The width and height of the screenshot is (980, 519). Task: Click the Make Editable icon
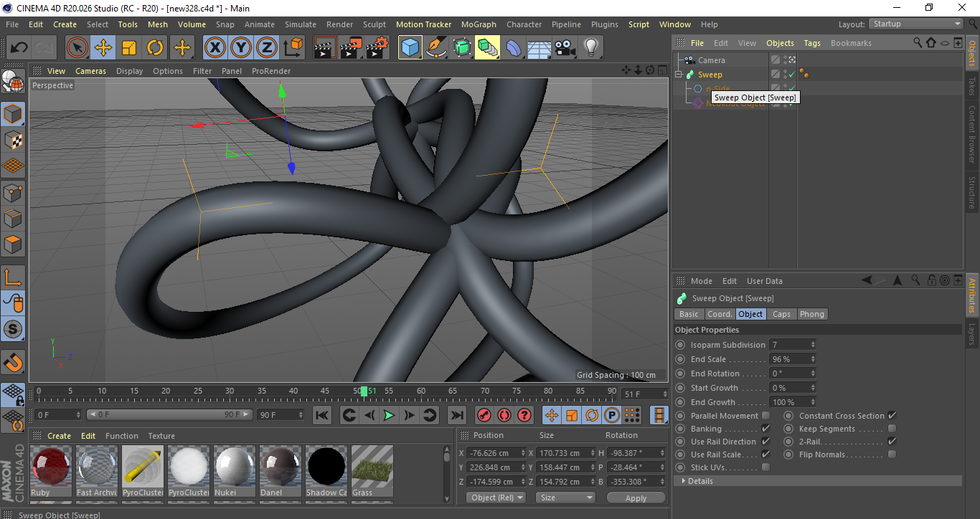(x=13, y=82)
